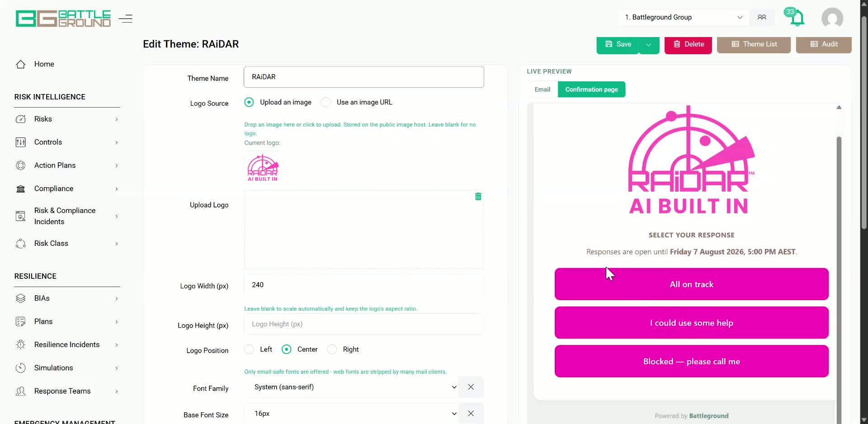Expand the Plans menu chevron
Image resolution: width=868 pixels, height=424 pixels.
pyautogui.click(x=117, y=322)
